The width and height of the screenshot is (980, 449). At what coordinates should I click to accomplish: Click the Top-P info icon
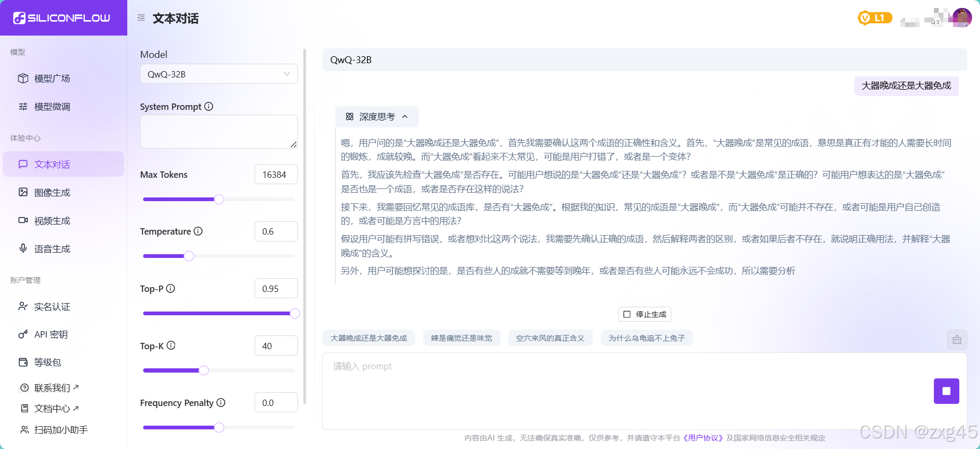click(171, 288)
